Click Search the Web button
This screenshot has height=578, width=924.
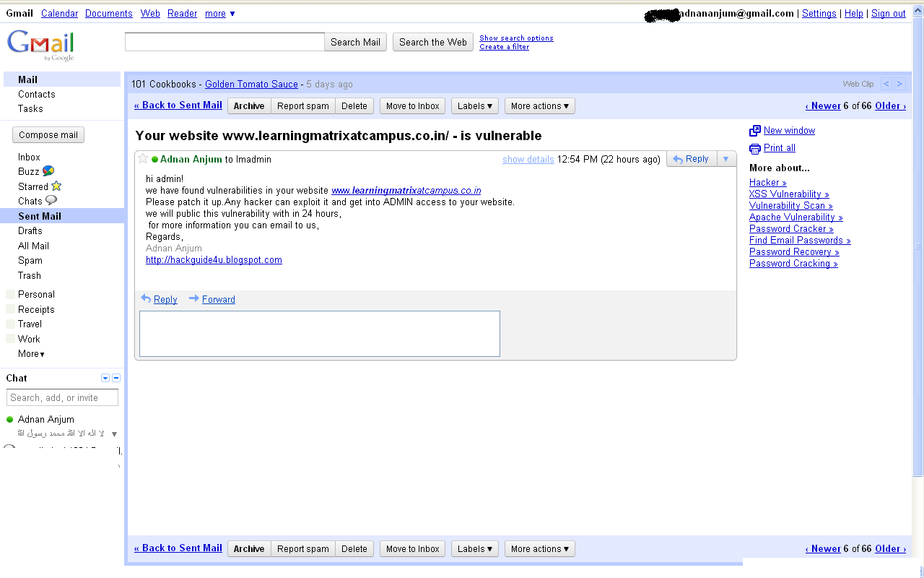click(x=433, y=42)
